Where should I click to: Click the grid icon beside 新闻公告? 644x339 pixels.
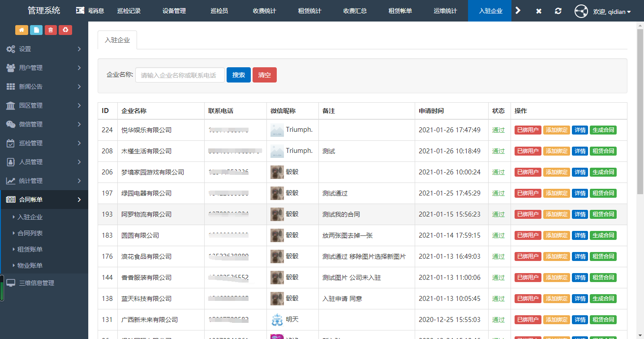11,87
